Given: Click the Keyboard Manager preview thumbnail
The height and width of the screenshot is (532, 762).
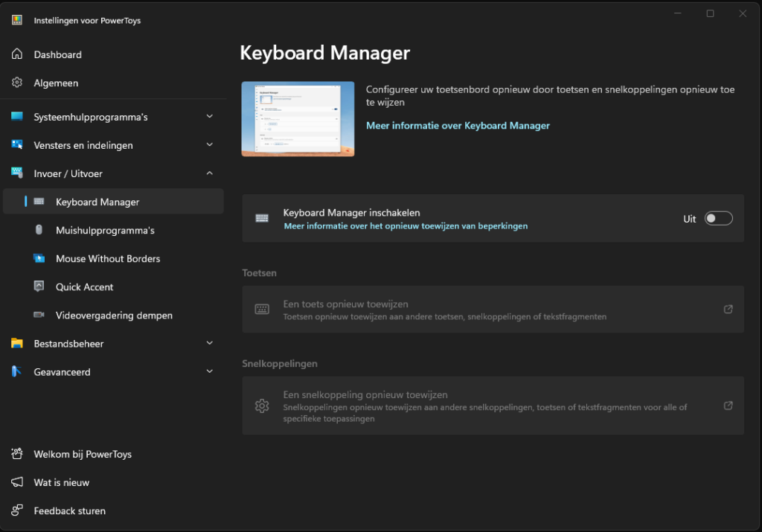Looking at the screenshot, I should pyautogui.click(x=298, y=119).
